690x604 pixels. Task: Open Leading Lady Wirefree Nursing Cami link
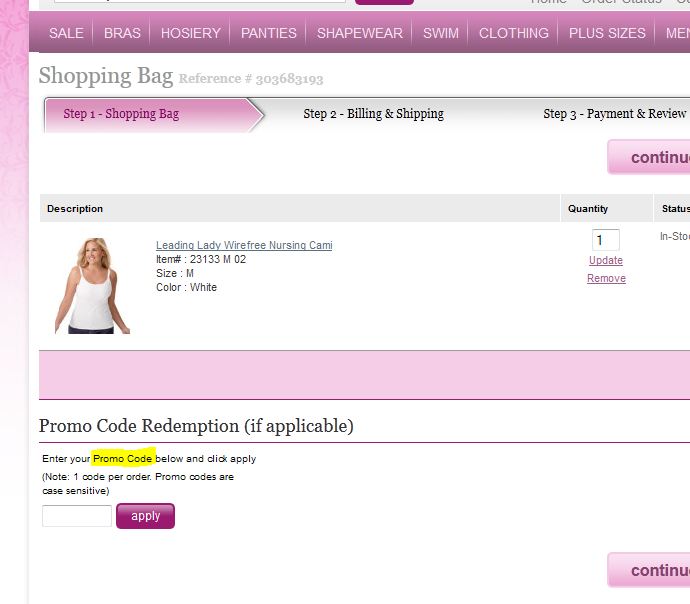(244, 245)
